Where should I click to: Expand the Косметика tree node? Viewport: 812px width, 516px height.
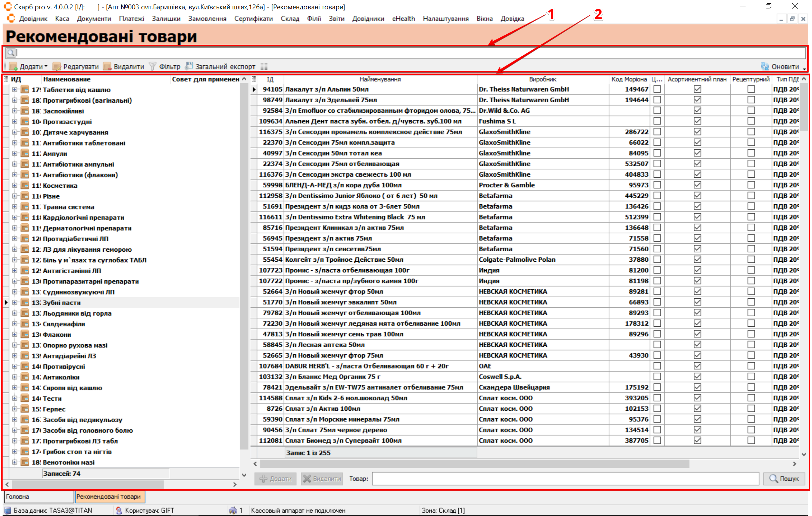(x=15, y=186)
